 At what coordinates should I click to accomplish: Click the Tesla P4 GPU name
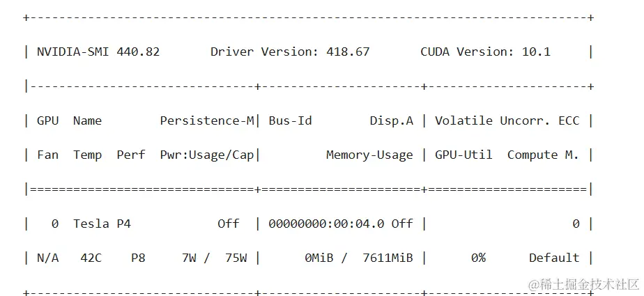(102, 224)
